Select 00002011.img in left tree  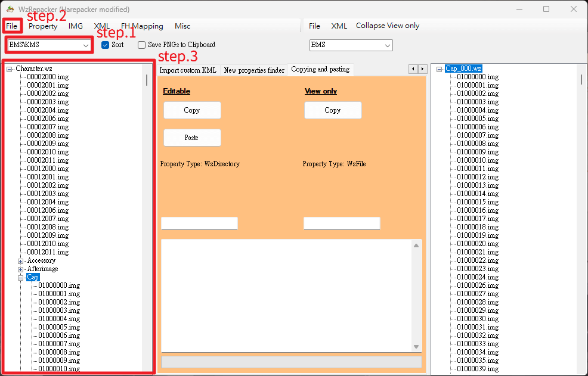tap(48, 160)
